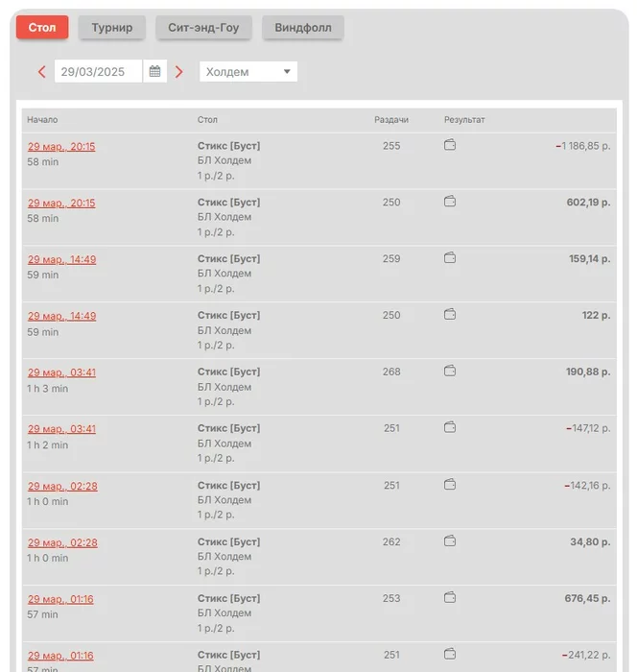Open the calendar date picker icon
Viewport: 637px width, 672px height.
point(154,71)
